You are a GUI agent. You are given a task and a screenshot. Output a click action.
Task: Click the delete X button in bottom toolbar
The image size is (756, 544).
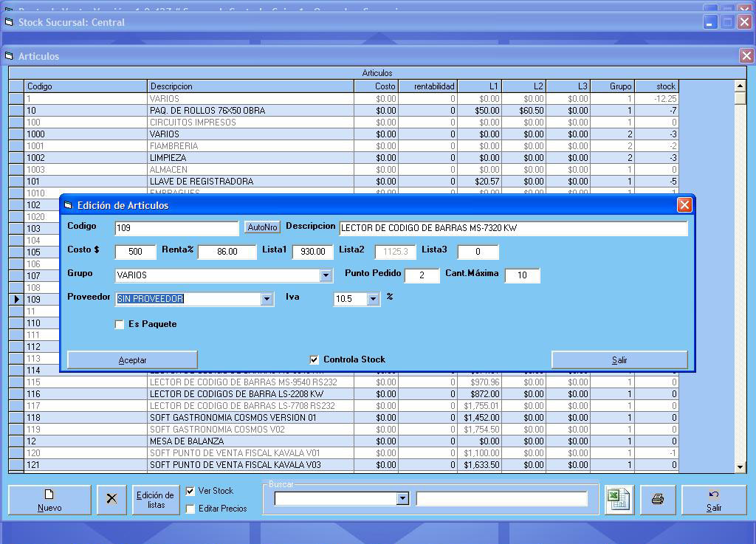pos(111,500)
